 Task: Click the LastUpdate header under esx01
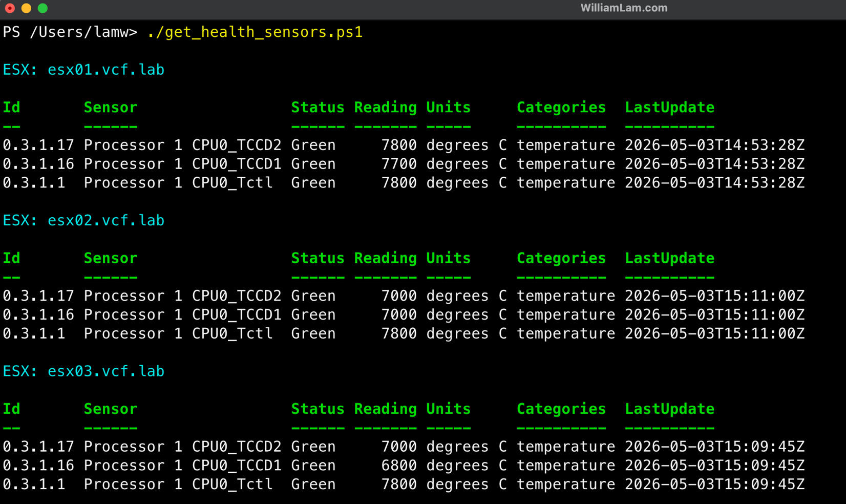pyautogui.click(x=669, y=108)
